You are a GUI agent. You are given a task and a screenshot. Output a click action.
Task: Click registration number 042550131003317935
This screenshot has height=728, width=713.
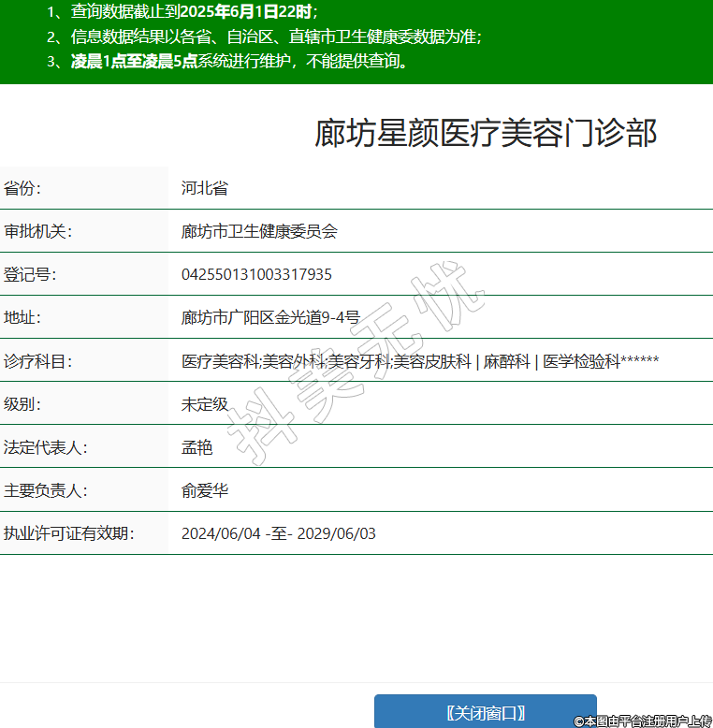coord(256,274)
